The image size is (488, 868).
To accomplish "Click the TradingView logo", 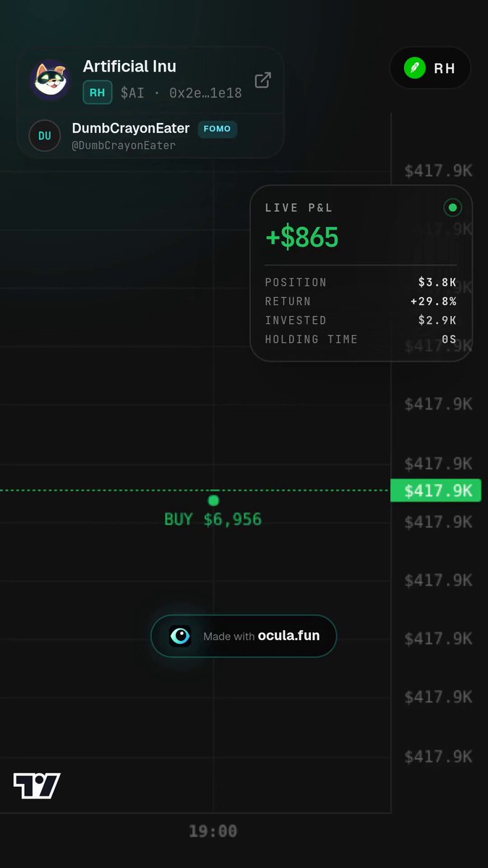I will click(x=37, y=786).
